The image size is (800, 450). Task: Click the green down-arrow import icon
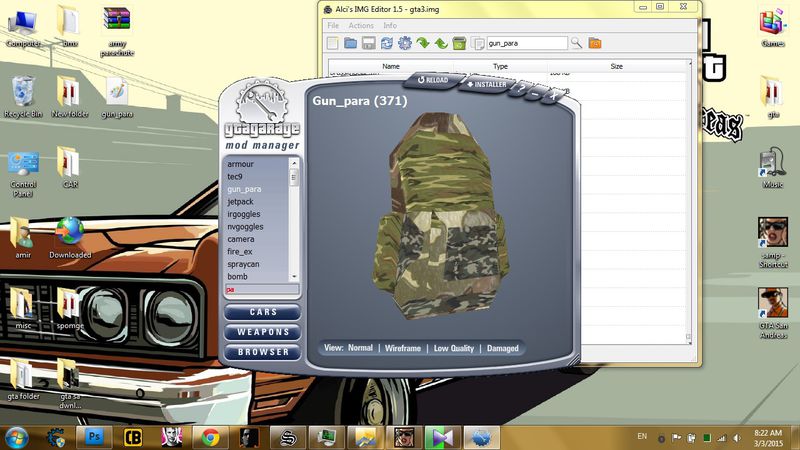pos(422,43)
